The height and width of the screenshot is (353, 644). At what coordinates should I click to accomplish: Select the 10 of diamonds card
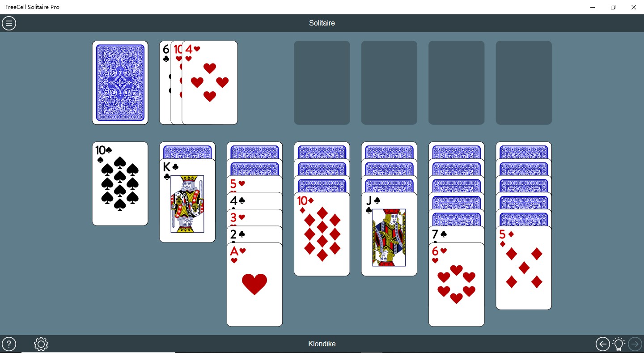(322, 234)
